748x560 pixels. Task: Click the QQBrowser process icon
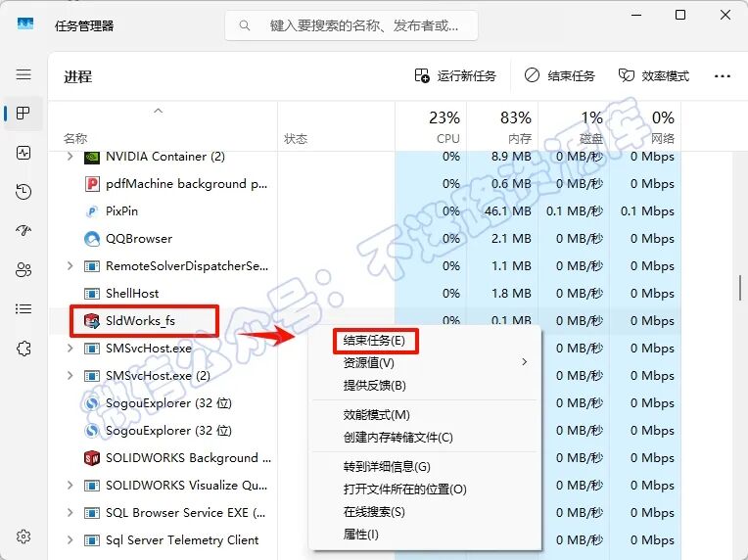[x=92, y=239]
